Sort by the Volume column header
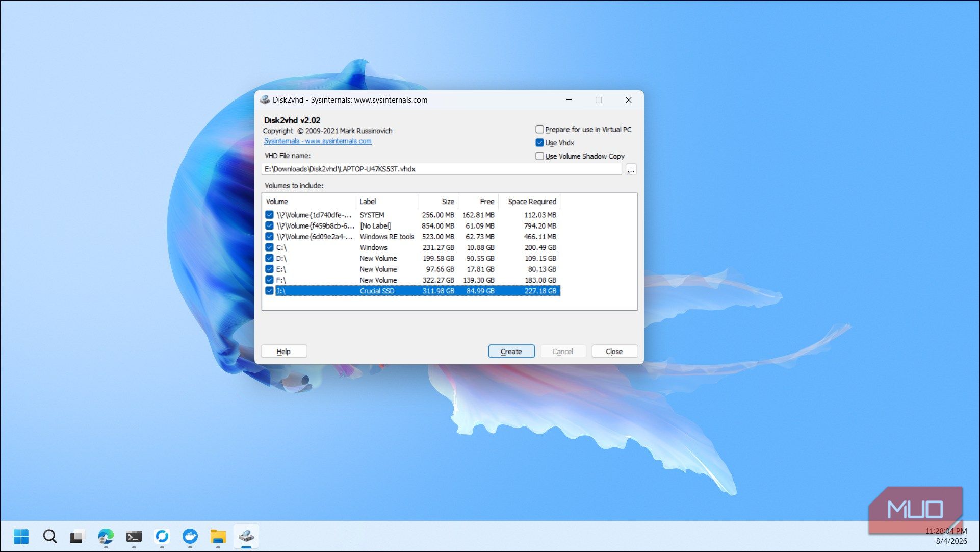This screenshot has width=980, height=552. tap(309, 202)
